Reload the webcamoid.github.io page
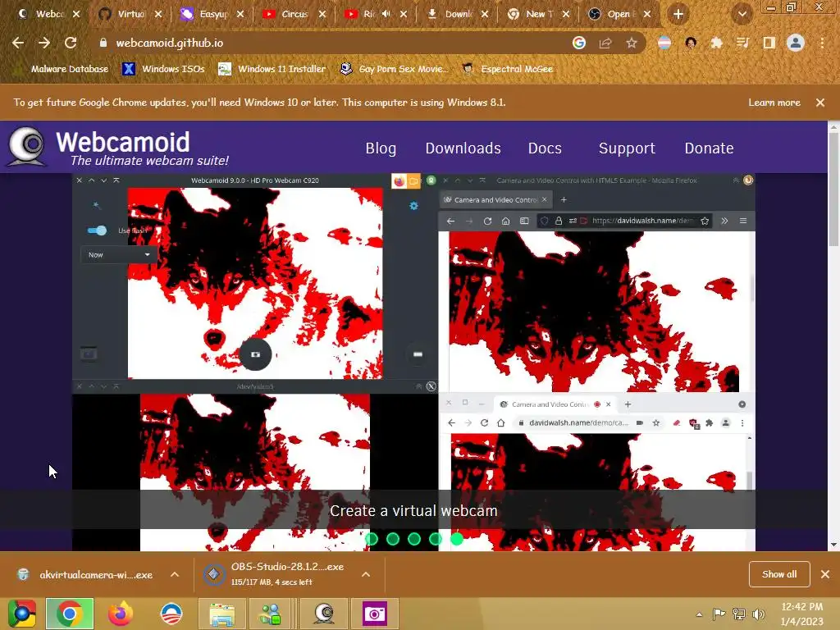 (x=71, y=43)
